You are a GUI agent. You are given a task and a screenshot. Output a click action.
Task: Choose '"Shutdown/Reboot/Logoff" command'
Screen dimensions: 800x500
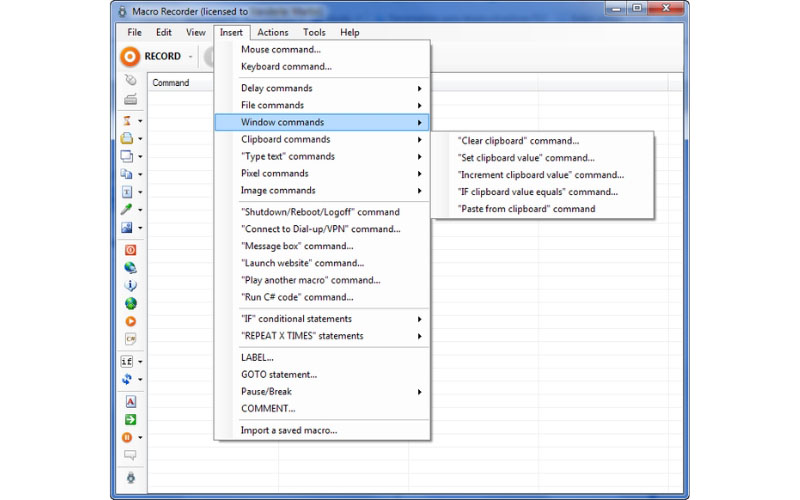point(322,212)
